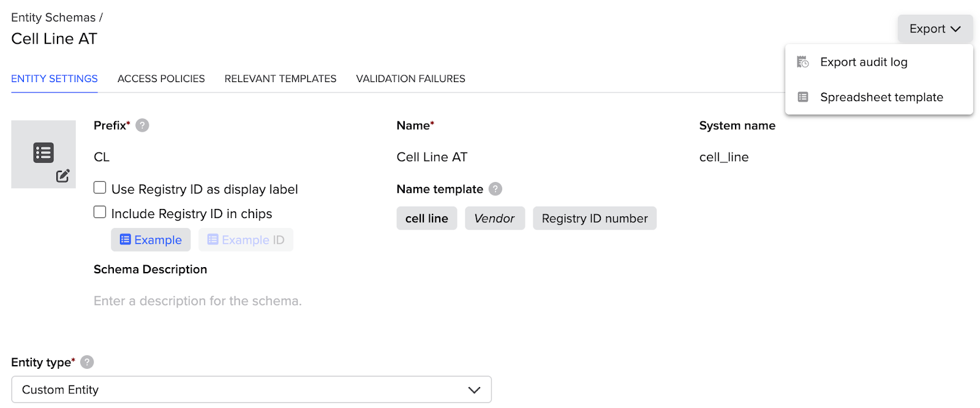Screen dimensions: 980x408
Task: Enable Use Registry ID as display label
Action: point(100,187)
